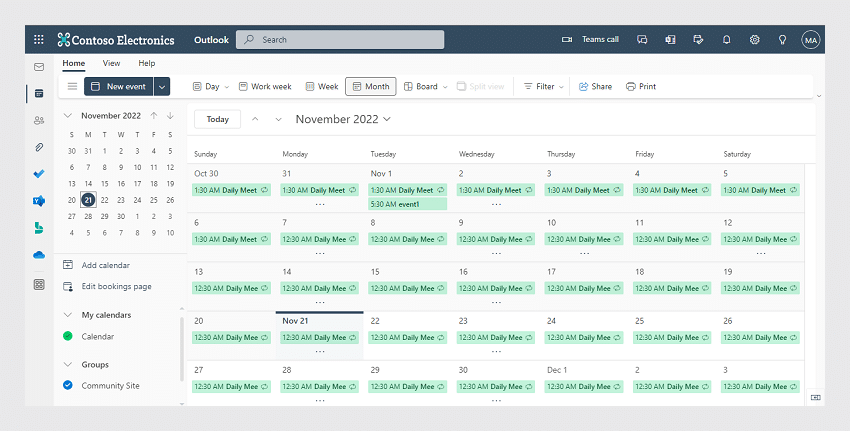Viewport: 850px width, 431px height.
Task: Open the Help tab
Action: [x=146, y=63]
